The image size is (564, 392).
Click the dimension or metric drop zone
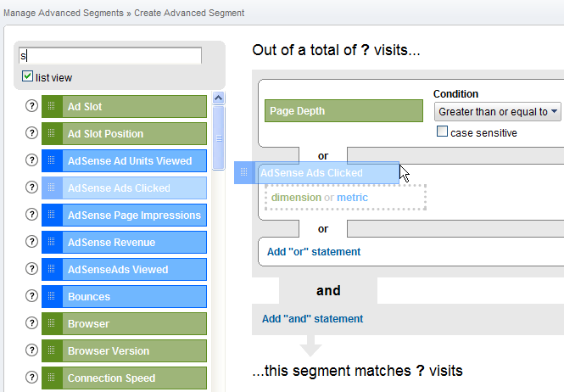tap(345, 197)
